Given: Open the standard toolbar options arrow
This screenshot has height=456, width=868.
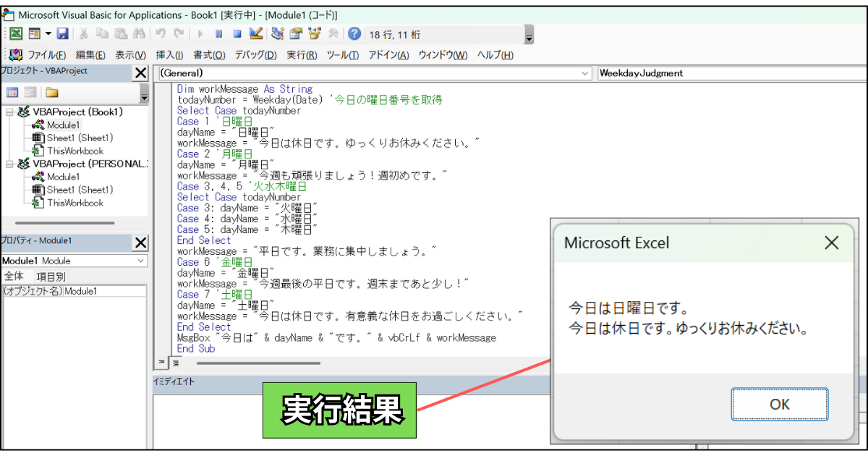Looking at the screenshot, I should [529, 36].
